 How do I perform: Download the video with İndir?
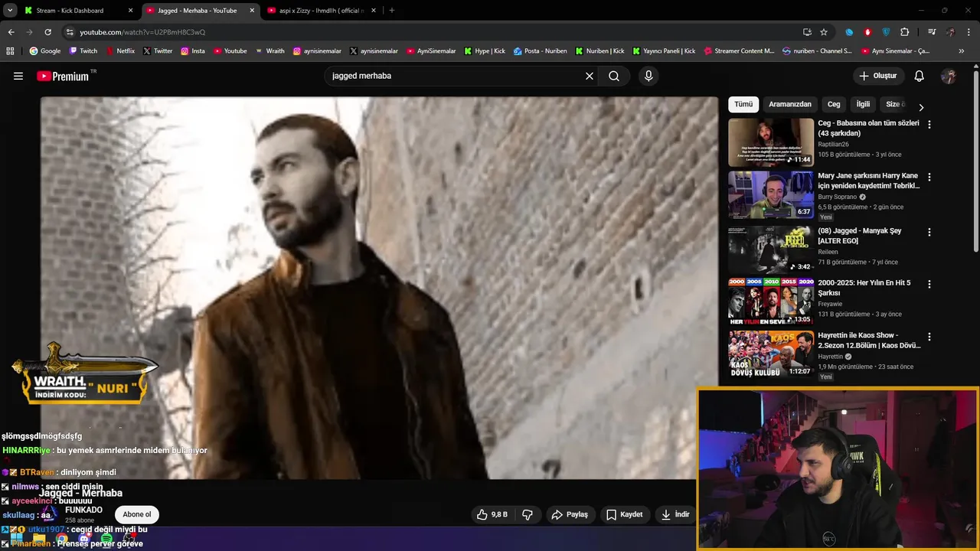(675, 514)
